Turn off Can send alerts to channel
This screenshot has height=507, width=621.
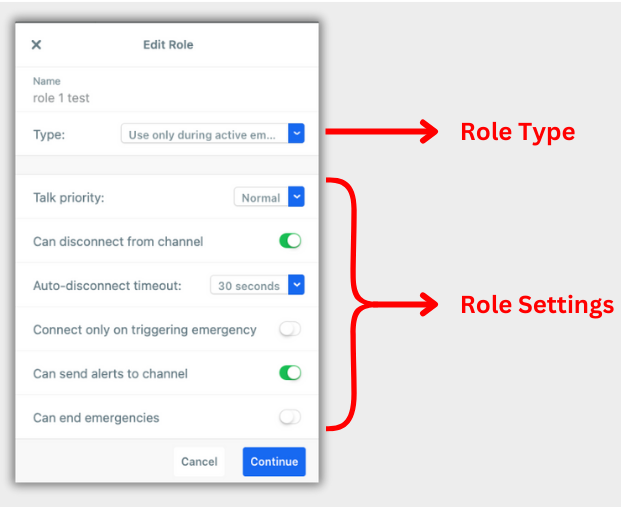click(290, 373)
